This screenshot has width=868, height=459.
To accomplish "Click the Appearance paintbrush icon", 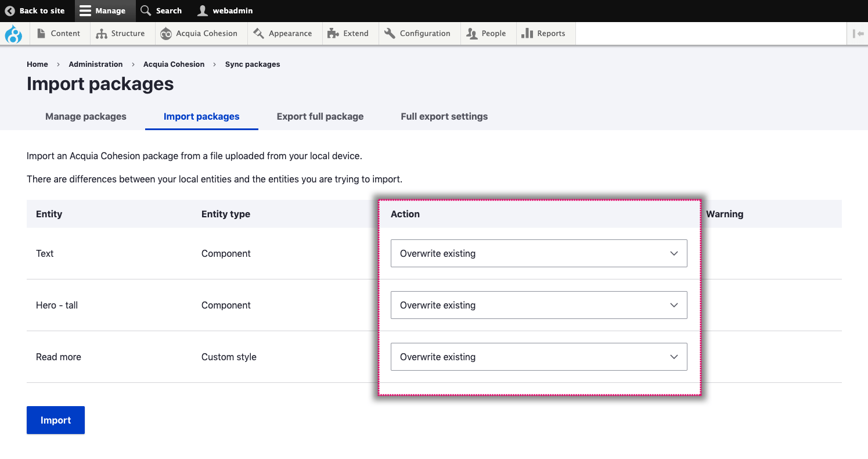I will coord(258,33).
